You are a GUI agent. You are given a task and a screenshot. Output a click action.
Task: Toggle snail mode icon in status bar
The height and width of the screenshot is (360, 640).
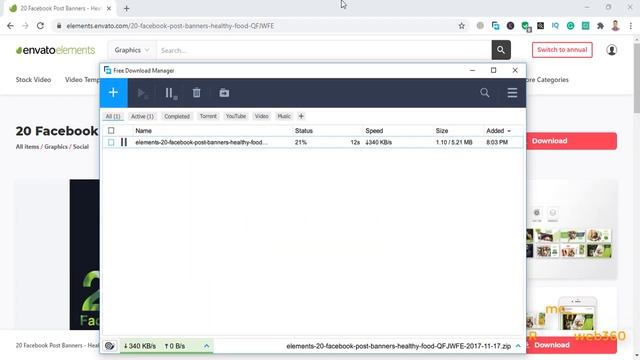point(109,346)
